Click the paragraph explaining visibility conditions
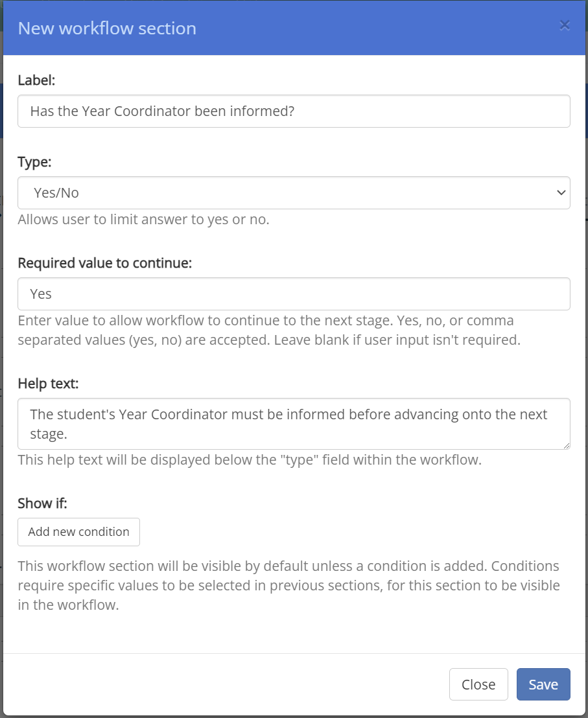 (x=289, y=585)
